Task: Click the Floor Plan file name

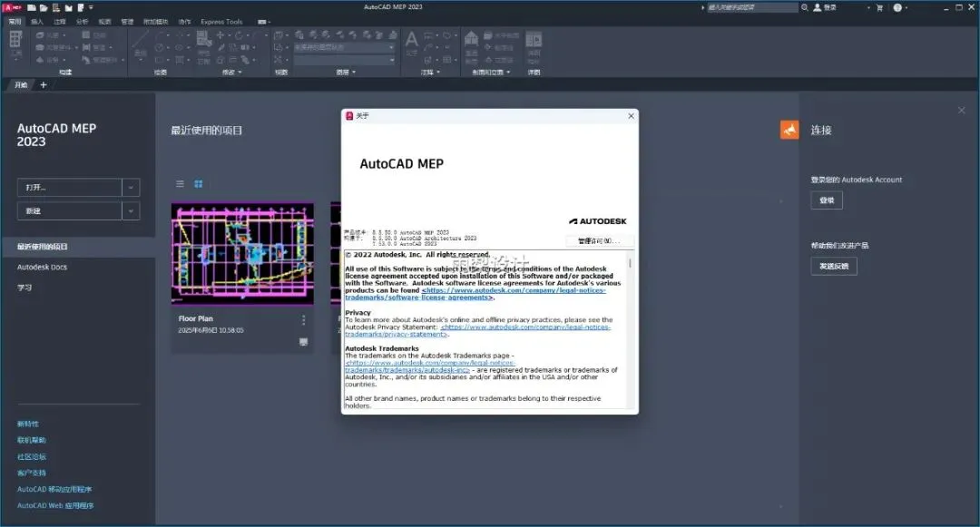Action: 196,318
